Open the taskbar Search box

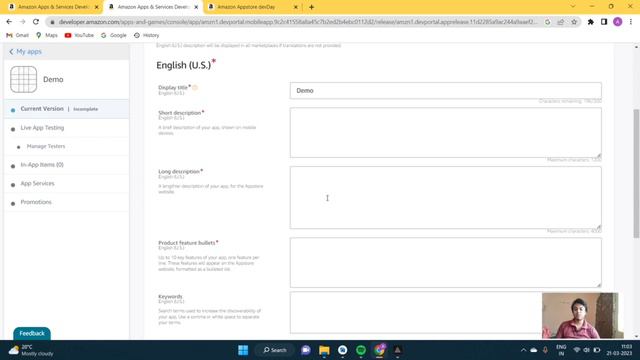[275, 350]
